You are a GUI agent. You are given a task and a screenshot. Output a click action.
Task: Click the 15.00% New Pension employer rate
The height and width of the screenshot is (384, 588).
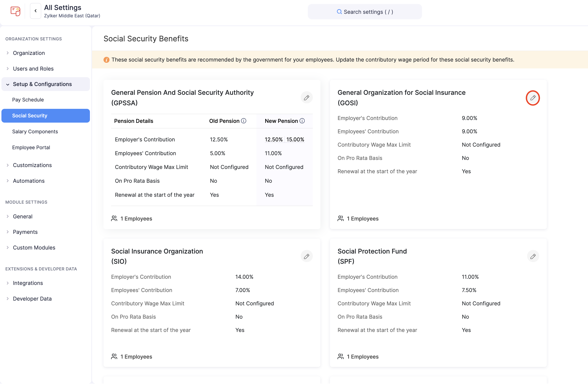click(295, 139)
